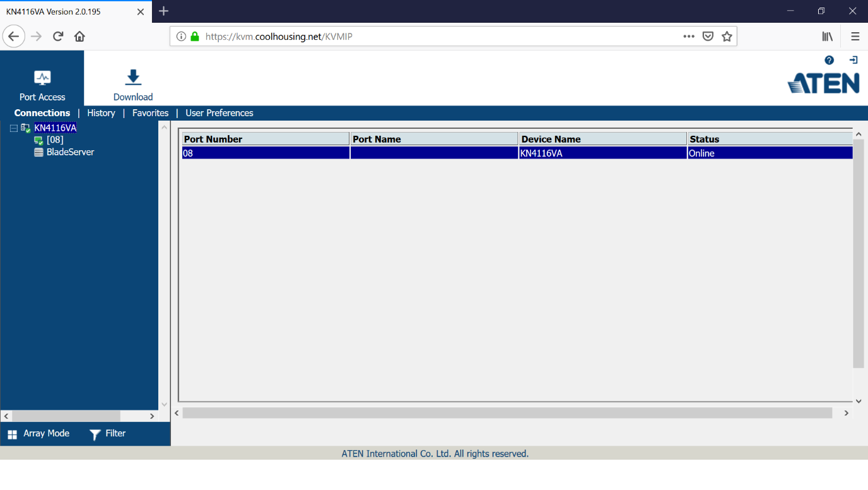Close the KN4116VA browser tab
Image resolution: width=868 pixels, height=490 pixels.
141,11
